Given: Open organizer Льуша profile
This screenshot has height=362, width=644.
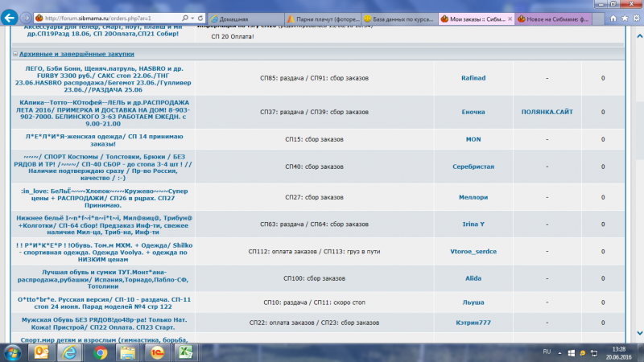Looking at the screenshot, I should coord(473,302).
